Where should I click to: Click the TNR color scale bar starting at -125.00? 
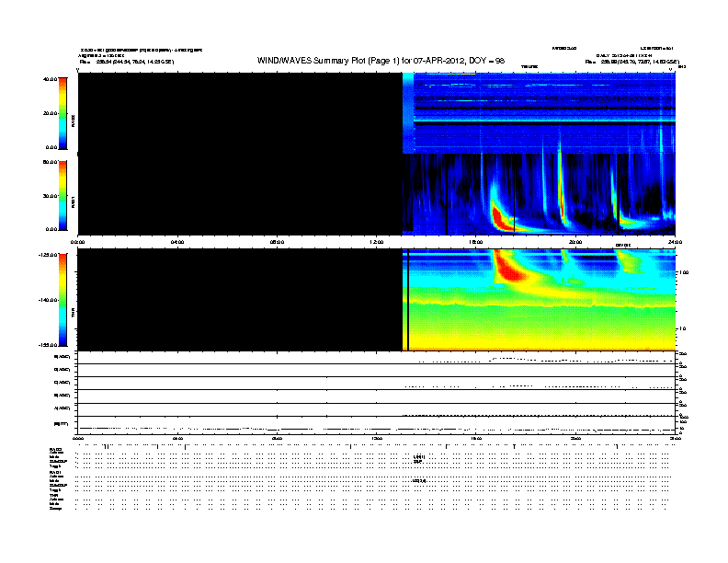[x=63, y=300]
